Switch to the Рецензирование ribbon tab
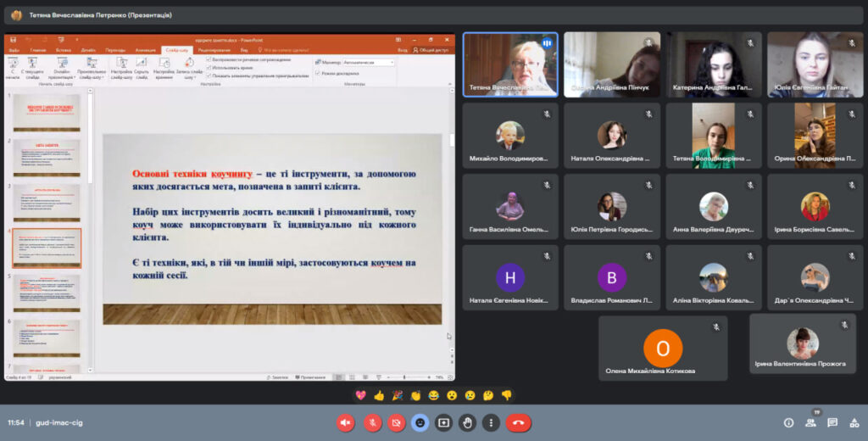The height and width of the screenshot is (441, 868). [x=214, y=50]
